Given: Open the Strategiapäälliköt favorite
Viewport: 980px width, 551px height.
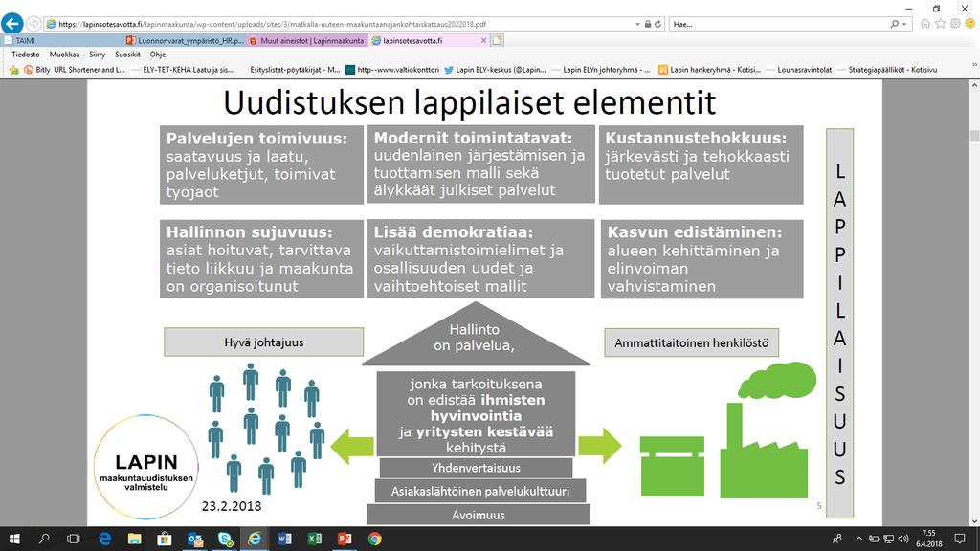Looking at the screenshot, I should pyautogui.click(x=887, y=70).
